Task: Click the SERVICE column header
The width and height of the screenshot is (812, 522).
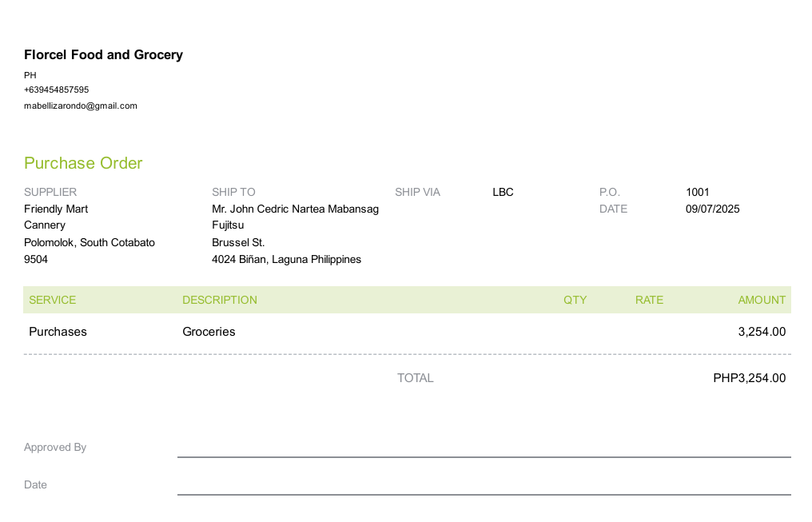Action: [53, 300]
